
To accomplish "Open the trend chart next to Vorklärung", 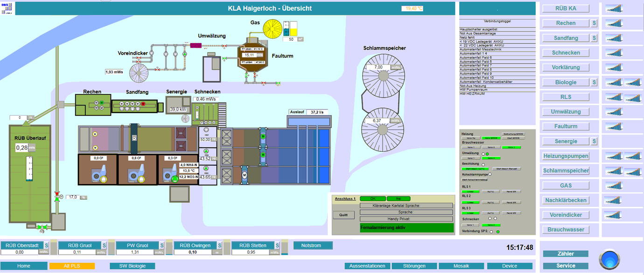I will tap(614, 68).
